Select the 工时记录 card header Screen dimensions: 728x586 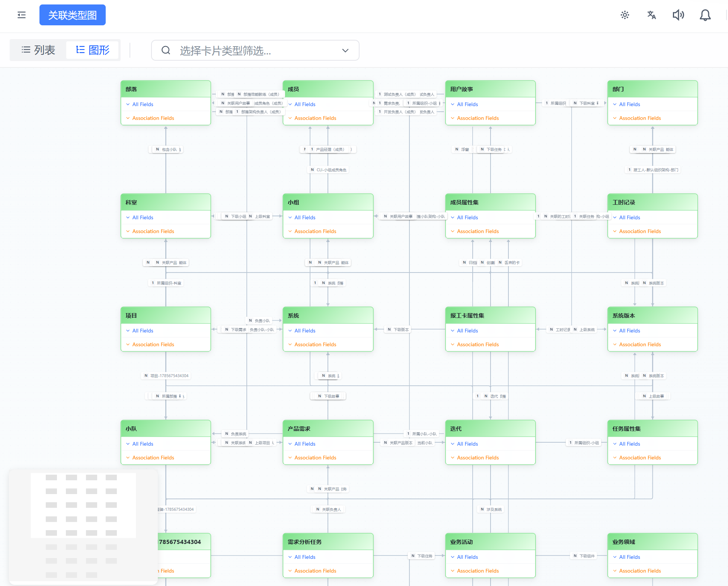point(652,203)
